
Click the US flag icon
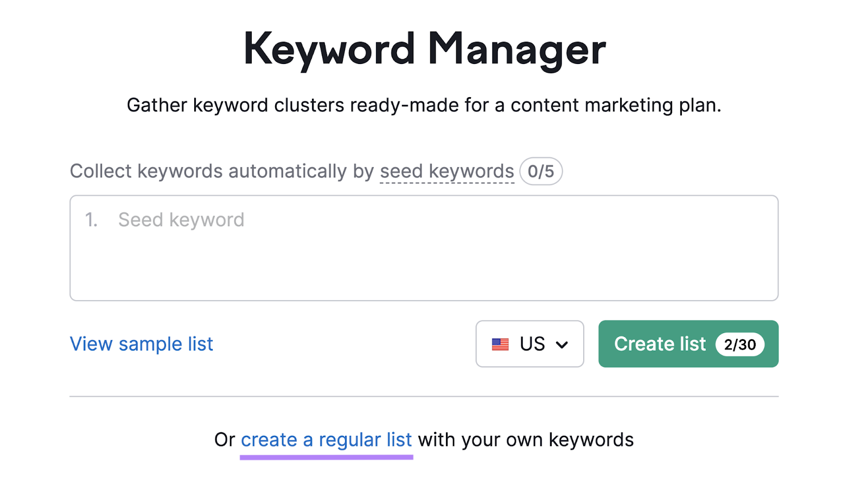click(500, 344)
